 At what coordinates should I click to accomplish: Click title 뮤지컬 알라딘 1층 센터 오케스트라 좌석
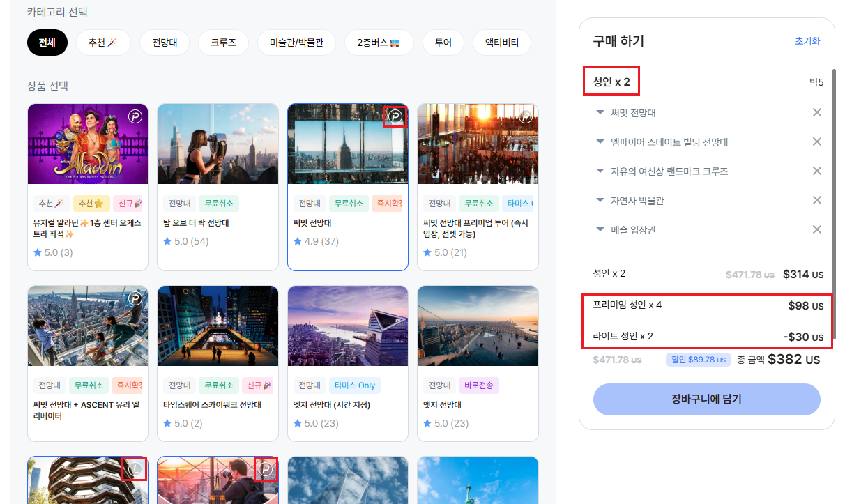pos(88,229)
